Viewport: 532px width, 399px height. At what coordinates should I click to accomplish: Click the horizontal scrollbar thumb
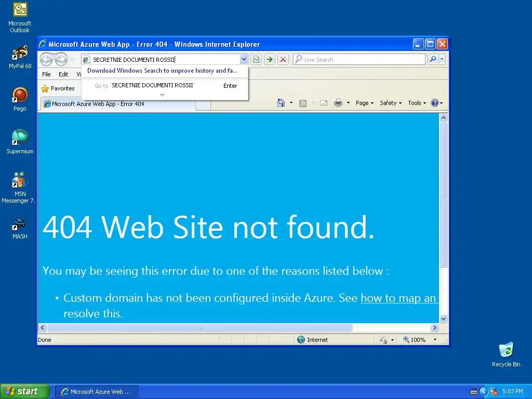point(199,328)
